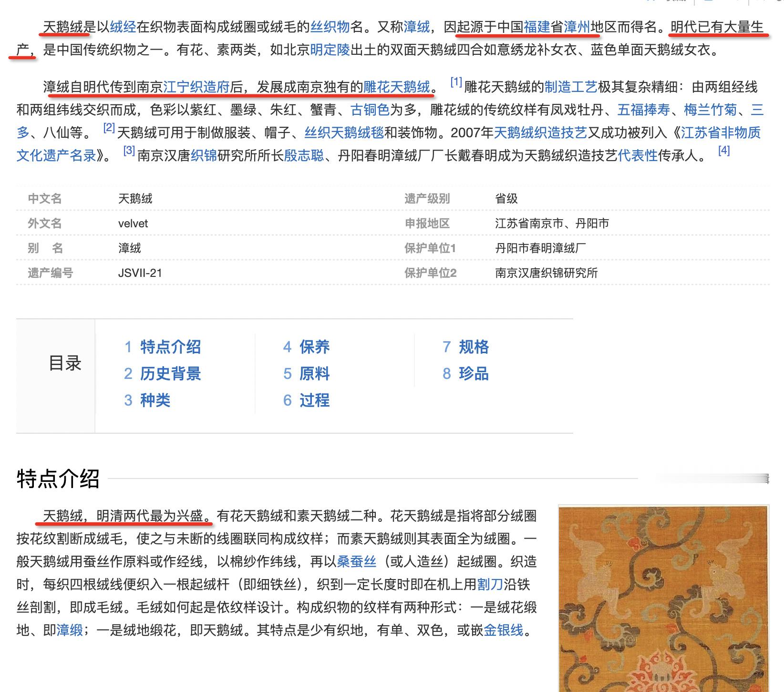Click the velvet value in 外文名 row
Viewport: 784px width, 692px height.
coord(133,224)
